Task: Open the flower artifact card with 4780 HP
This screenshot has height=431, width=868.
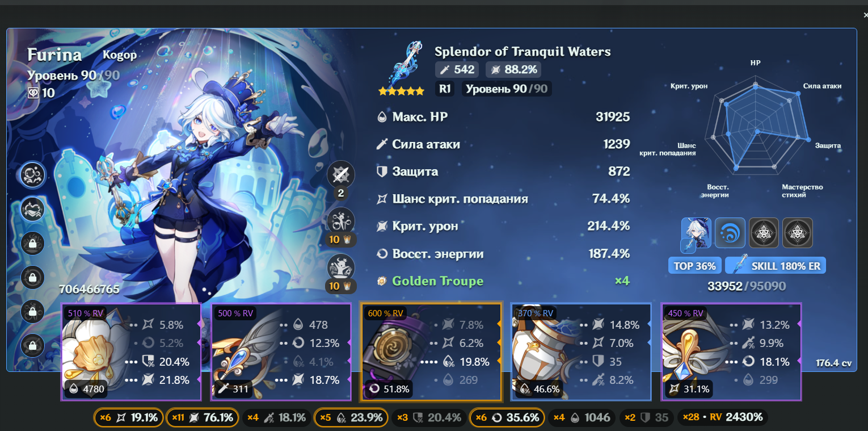Action: (131, 352)
